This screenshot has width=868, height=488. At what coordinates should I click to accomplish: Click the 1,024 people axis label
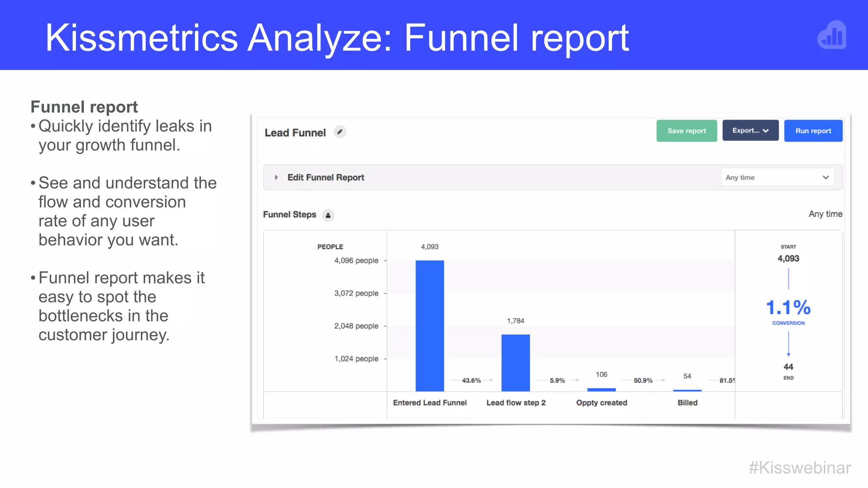356,359
